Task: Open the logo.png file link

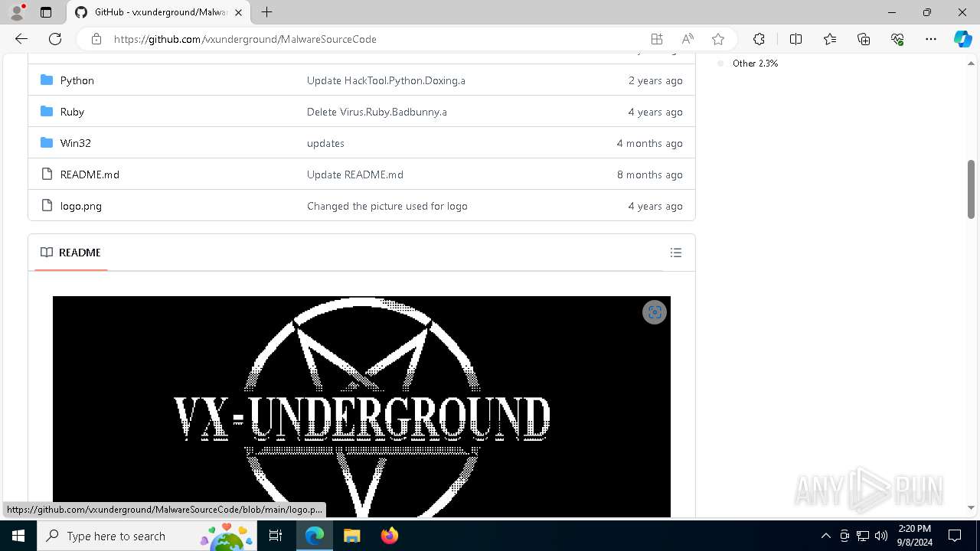Action: (x=81, y=206)
